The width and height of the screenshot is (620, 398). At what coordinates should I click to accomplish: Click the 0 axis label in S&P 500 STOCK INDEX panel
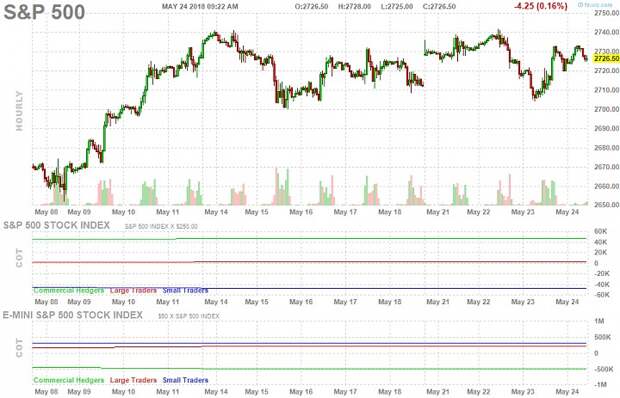pos(596,263)
